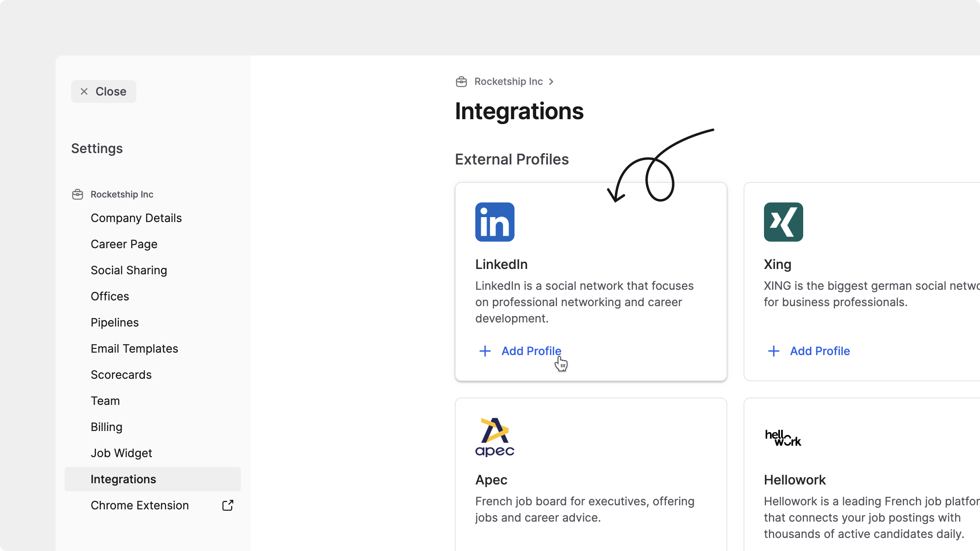The height and width of the screenshot is (551, 980).
Task: Click Rocketship Inc breadcrumb link
Action: coord(508,82)
